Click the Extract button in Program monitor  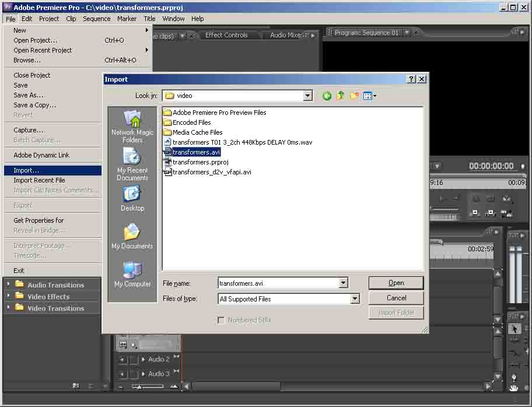click(490, 213)
